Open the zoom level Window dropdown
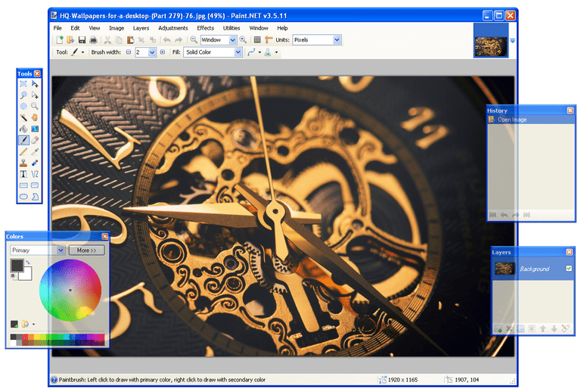The height and width of the screenshot is (392, 581). pos(233,39)
